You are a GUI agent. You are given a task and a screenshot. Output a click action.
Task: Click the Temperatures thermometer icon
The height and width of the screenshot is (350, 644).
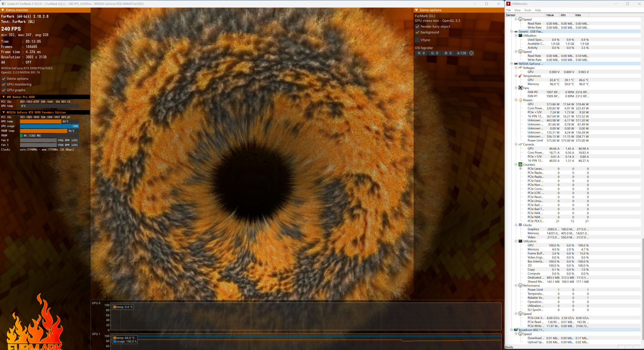pos(520,76)
